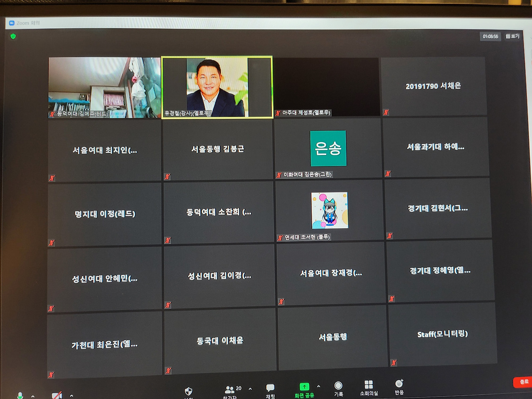Click the green 은송 avatar image

(328, 148)
